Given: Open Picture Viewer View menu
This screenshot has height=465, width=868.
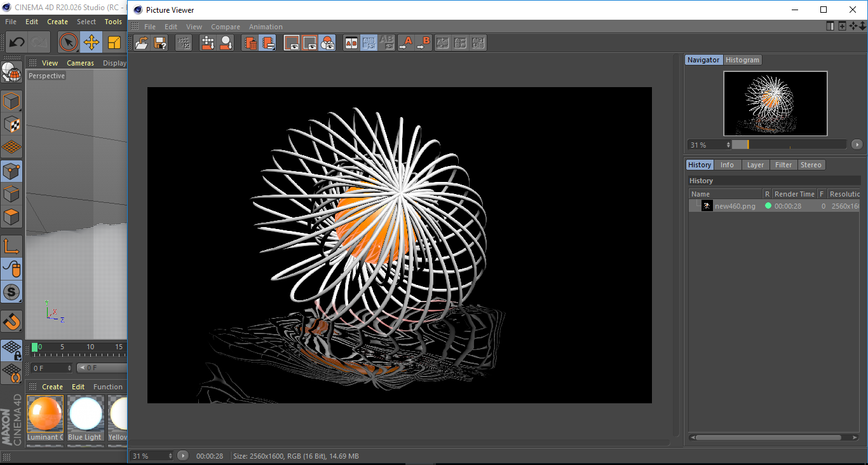Looking at the screenshot, I should pos(194,27).
